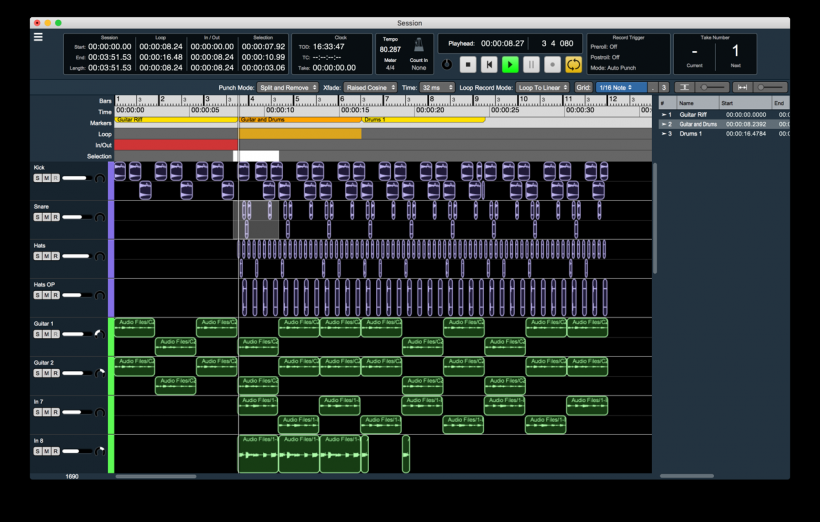Select the Guitar Riff marker in list
820x522 pixels.
pyautogui.click(x=693, y=115)
